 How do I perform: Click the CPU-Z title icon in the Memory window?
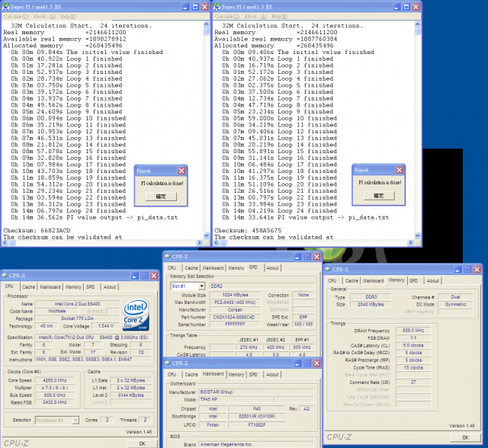pos(327,269)
